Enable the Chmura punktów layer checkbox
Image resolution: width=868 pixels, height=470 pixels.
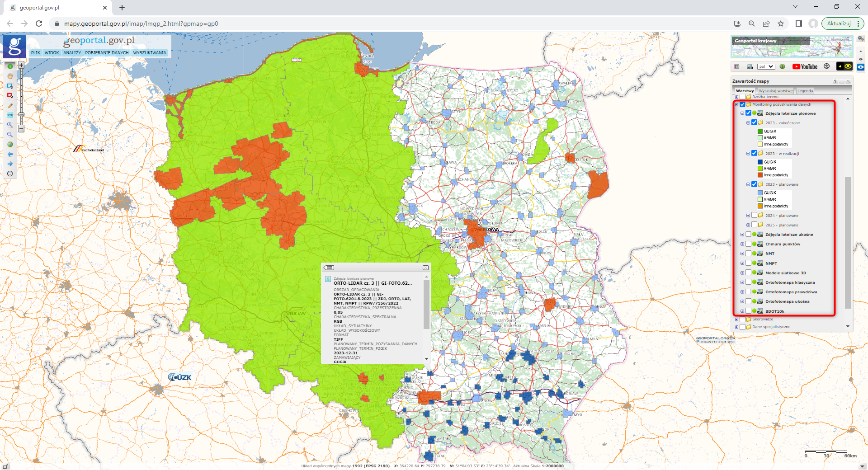pyautogui.click(x=748, y=244)
